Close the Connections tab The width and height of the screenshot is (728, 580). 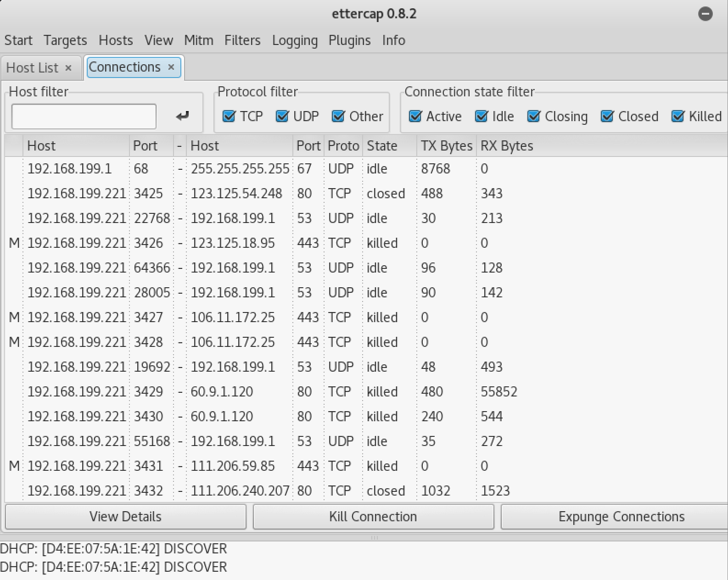[171, 67]
